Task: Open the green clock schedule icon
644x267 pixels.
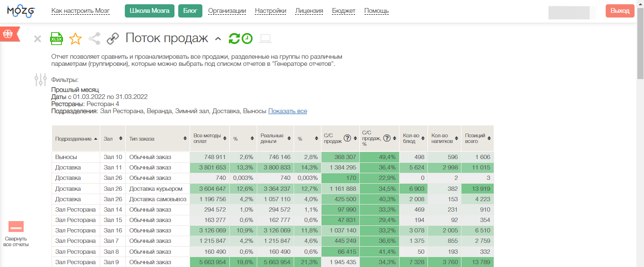Action: point(247,39)
